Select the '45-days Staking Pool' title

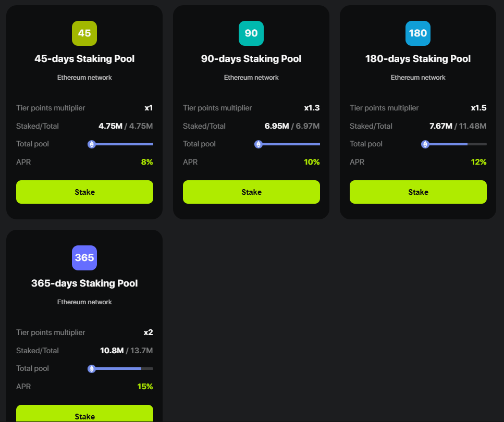click(84, 59)
